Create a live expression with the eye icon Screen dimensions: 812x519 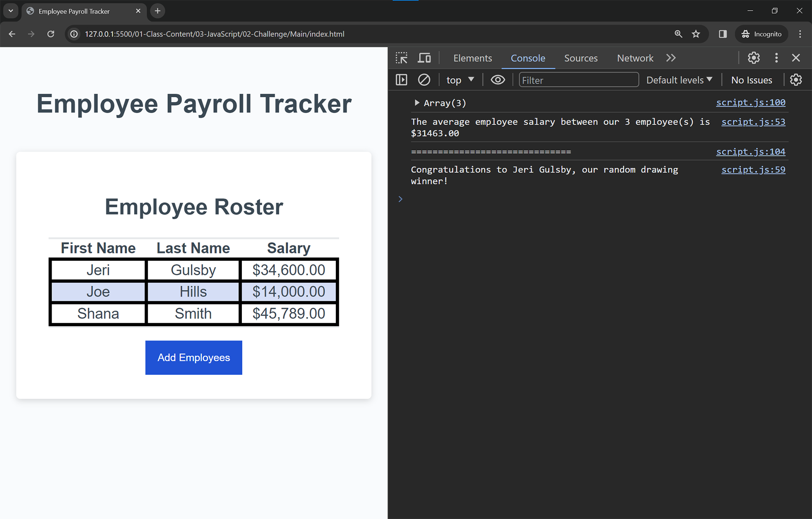(x=498, y=79)
